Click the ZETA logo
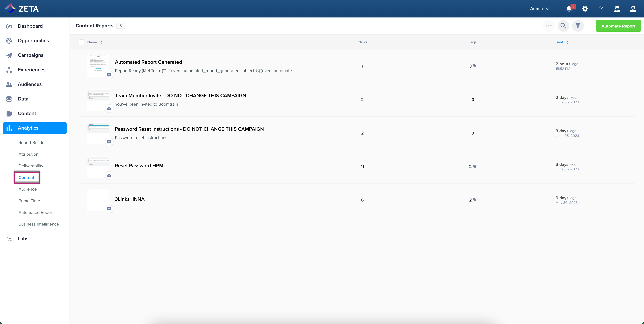 click(x=22, y=9)
